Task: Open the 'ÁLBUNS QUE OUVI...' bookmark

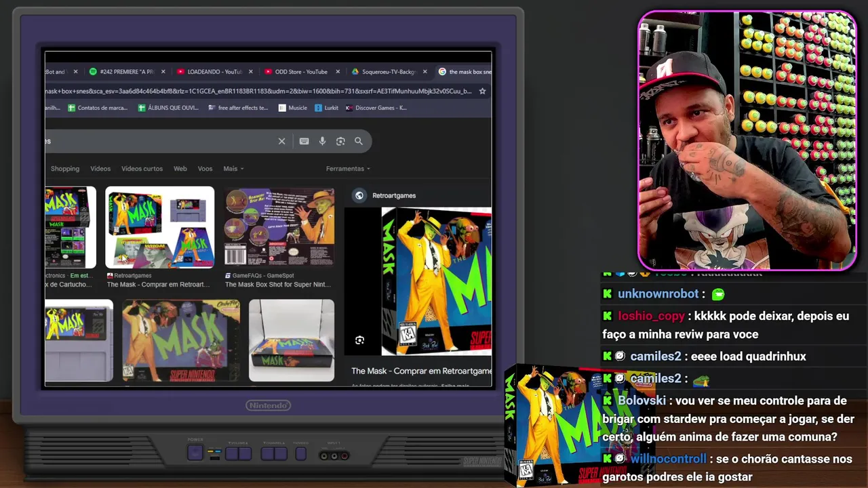Action: [169, 108]
